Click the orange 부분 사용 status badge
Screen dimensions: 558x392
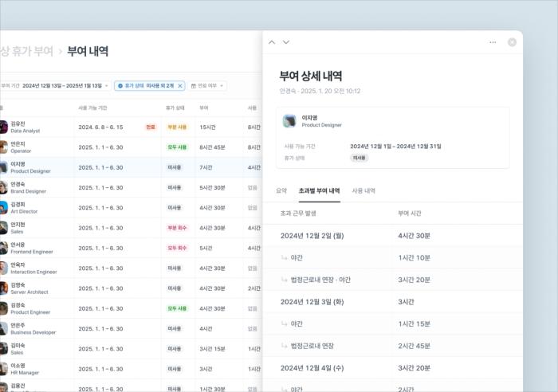(x=177, y=127)
